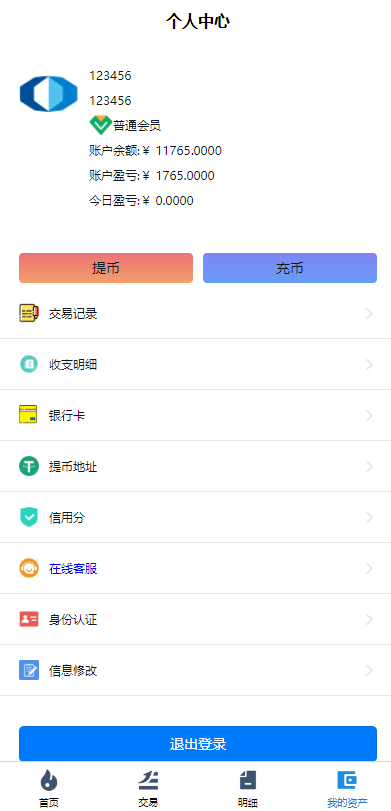The image size is (391, 811).
Task: Click the red 身份认证 ID card icon
Action: tap(29, 619)
